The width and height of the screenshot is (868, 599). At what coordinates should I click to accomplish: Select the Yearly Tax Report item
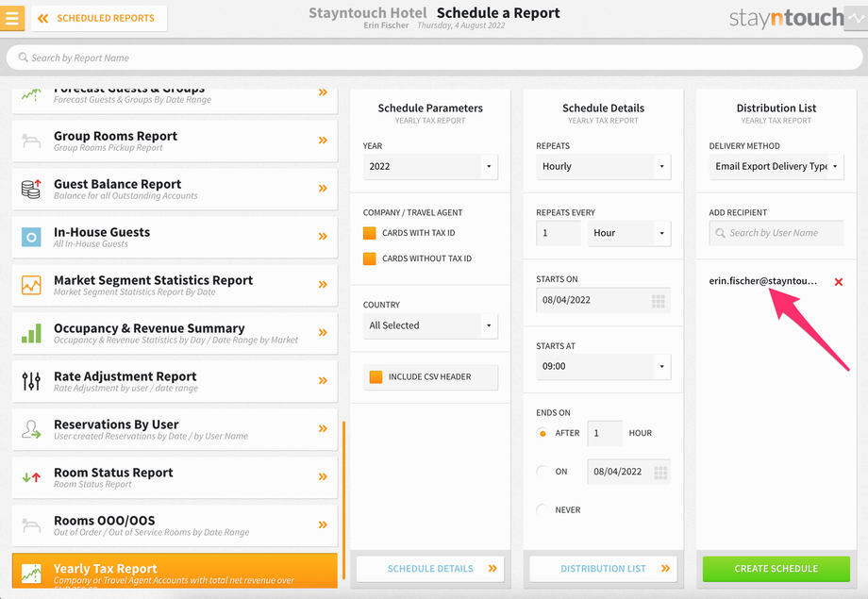point(175,571)
